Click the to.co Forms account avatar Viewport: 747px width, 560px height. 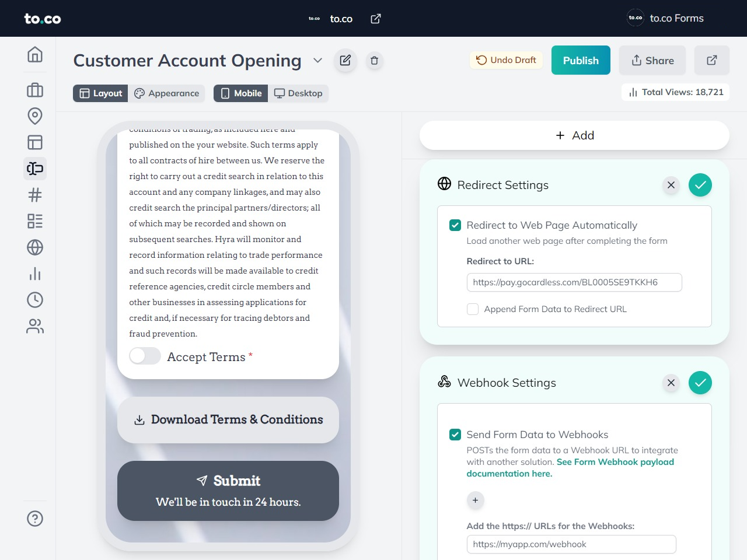(636, 18)
